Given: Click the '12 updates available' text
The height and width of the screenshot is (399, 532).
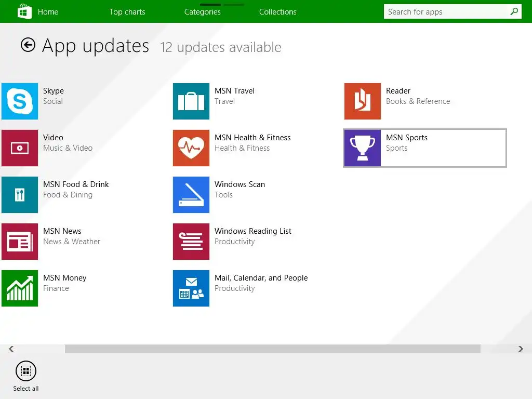Looking at the screenshot, I should (220, 47).
